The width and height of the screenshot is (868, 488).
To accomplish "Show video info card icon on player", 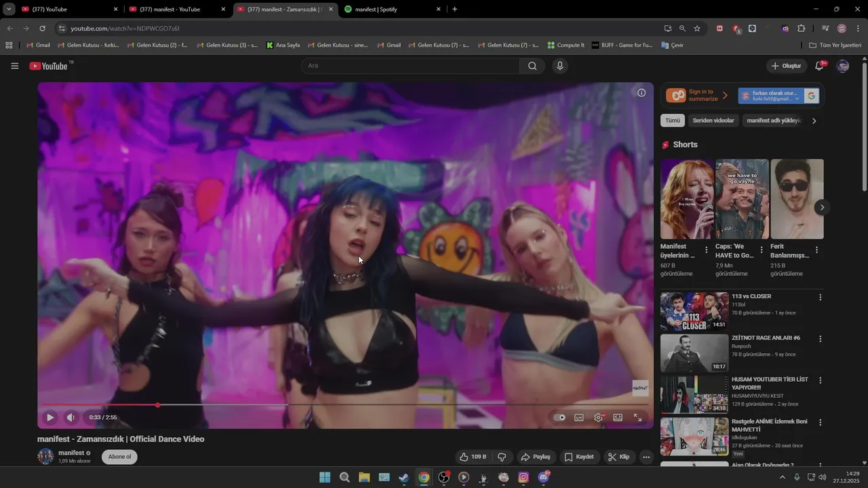I will (642, 93).
